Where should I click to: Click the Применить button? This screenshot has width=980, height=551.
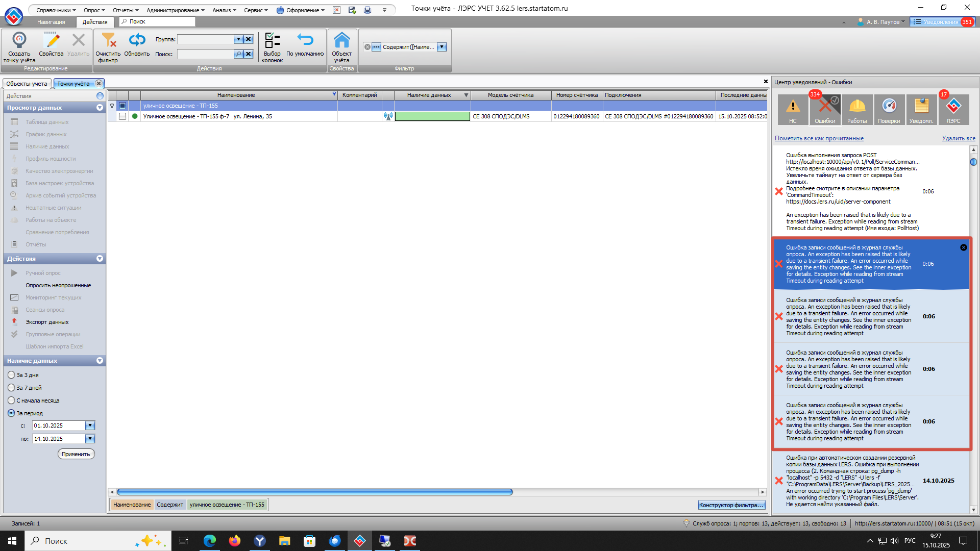click(x=76, y=454)
